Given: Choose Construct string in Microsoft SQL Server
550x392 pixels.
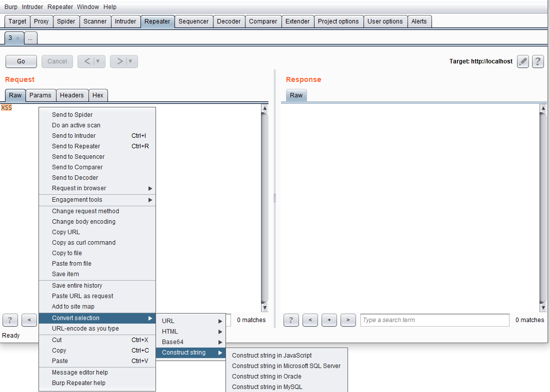Looking at the screenshot, I should [x=287, y=366].
